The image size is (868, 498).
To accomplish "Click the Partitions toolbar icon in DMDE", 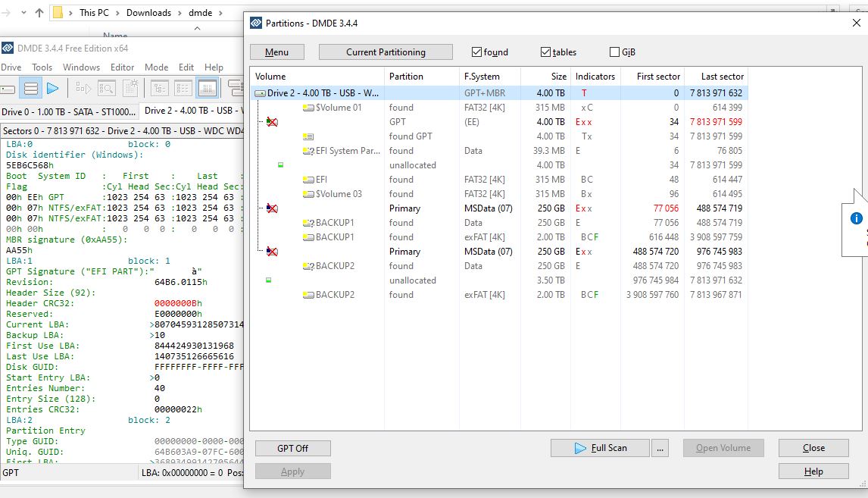I will [x=31, y=88].
